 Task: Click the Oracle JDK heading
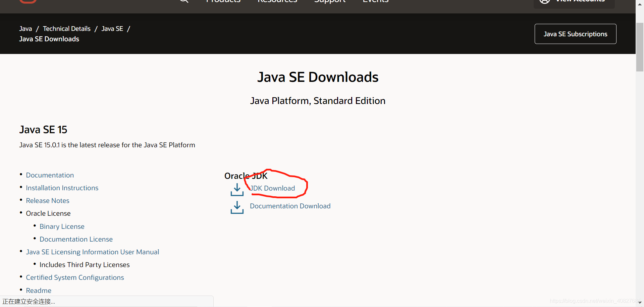coord(246,176)
